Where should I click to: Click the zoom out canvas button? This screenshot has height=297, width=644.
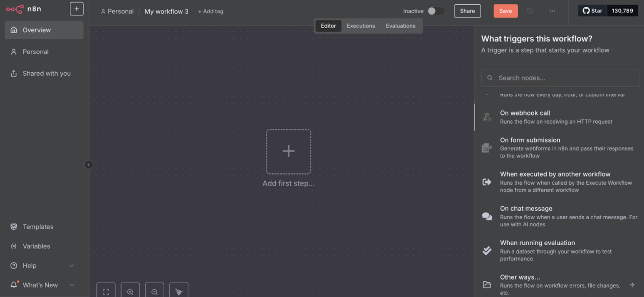155,291
